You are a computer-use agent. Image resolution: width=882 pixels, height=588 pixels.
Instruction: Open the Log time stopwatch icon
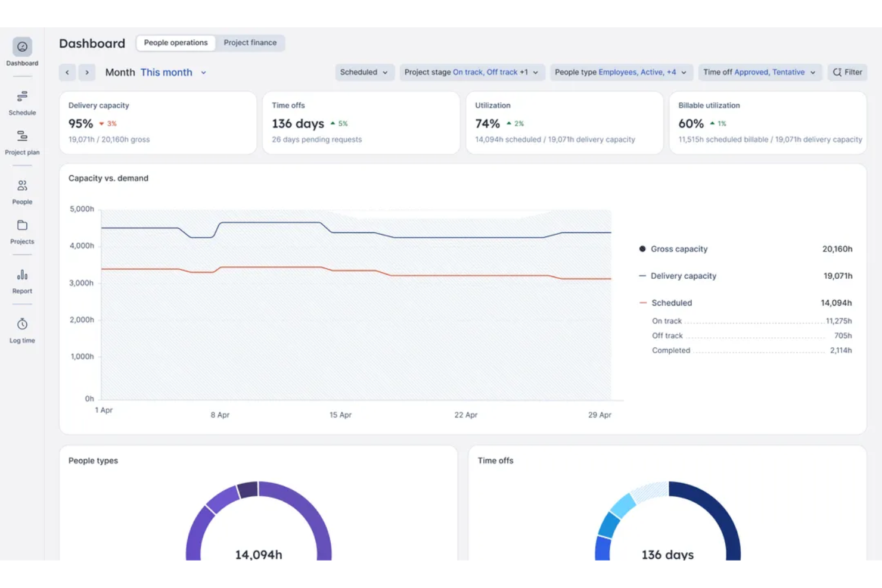point(22,324)
